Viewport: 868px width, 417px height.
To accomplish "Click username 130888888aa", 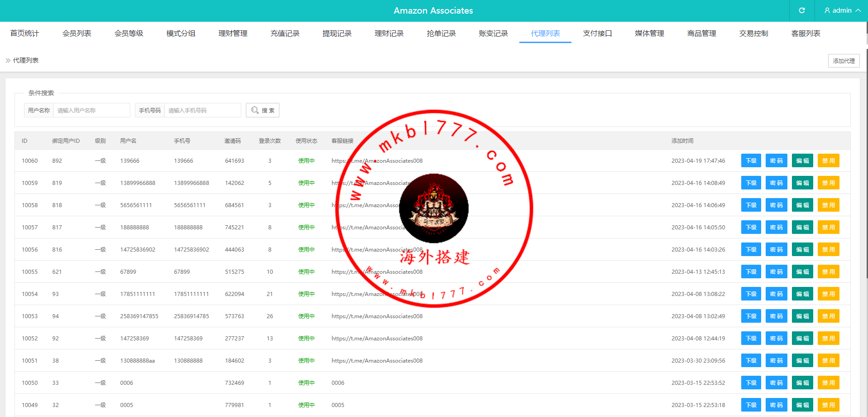I will point(137,361).
